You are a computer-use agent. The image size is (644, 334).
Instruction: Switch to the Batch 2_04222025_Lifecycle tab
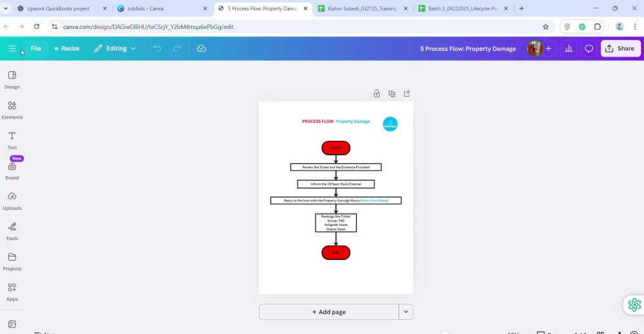click(463, 8)
